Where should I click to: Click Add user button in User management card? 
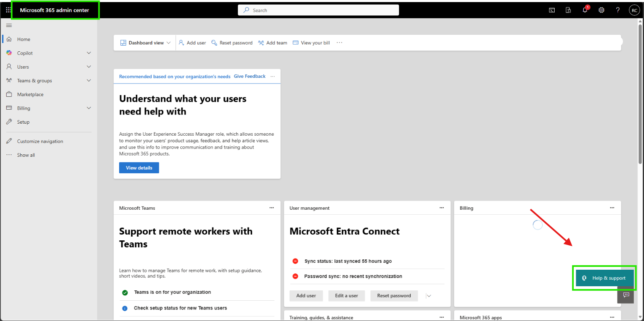tap(306, 296)
